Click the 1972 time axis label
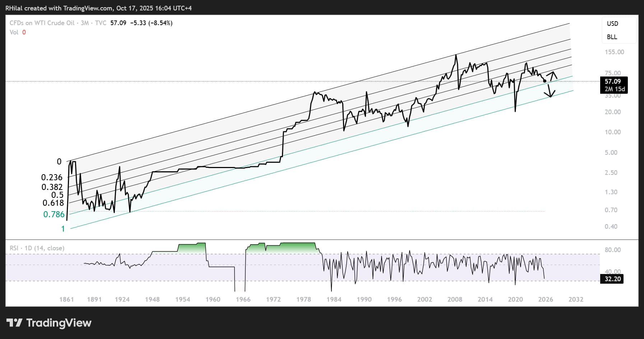The width and height of the screenshot is (644, 339). point(273,299)
